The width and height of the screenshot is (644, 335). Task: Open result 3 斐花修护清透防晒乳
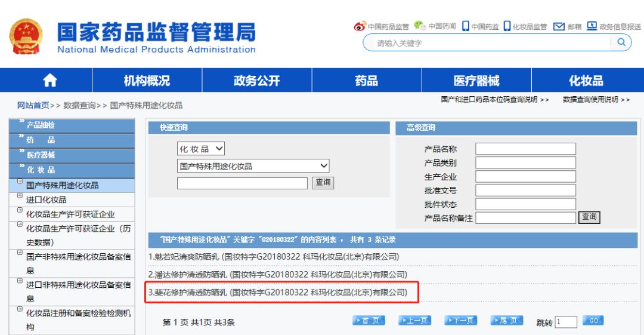tap(278, 293)
